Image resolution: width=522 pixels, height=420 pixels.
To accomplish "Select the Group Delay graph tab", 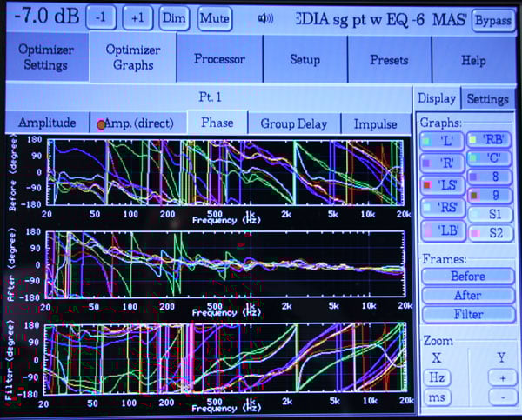I will pos(294,123).
